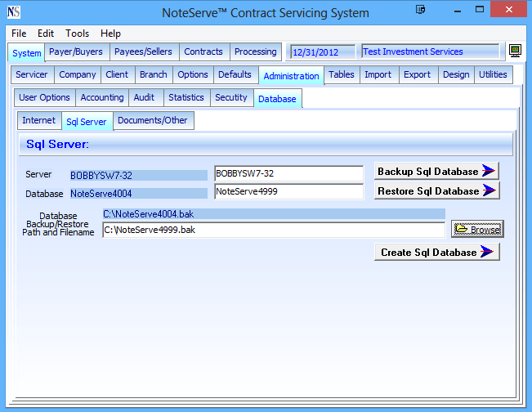This screenshot has height=412, width=532.
Task: Open the Accounting sub-tab
Action: pyautogui.click(x=102, y=97)
